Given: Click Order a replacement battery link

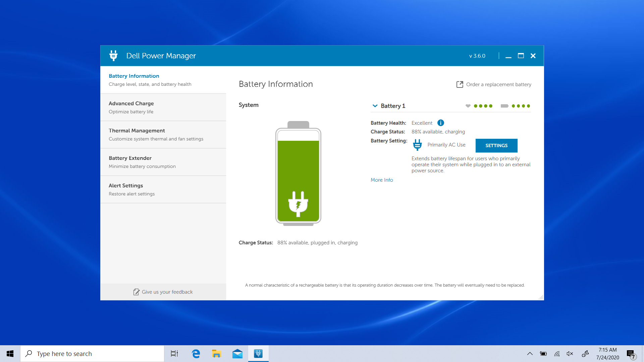Looking at the screenshot, I should pos(498,84).
